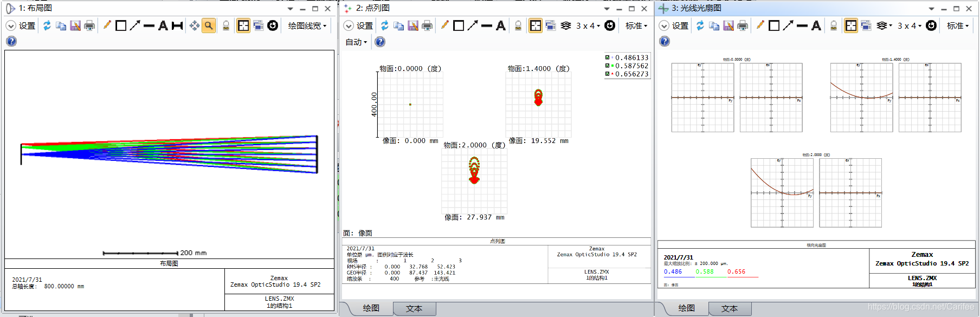The image size is (980, 317).
Task: Toggle the padlock lock in 点列图 window
Action: coord(518,25)
